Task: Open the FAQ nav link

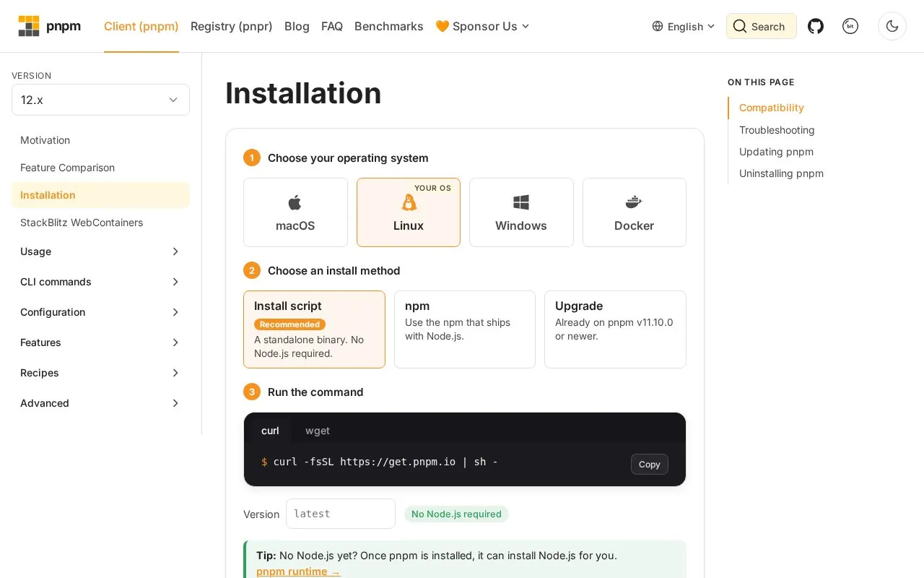Action: (x=332, y=26)
